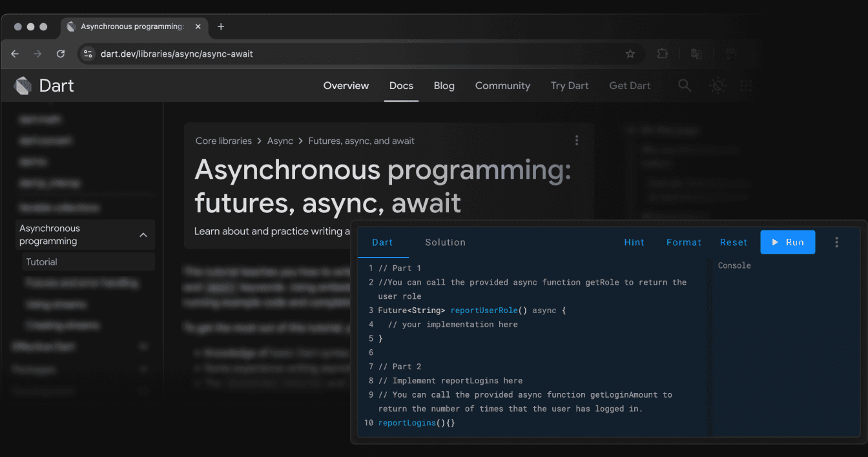
Task: Open the Async breadcrumb link
Action: 280,140
